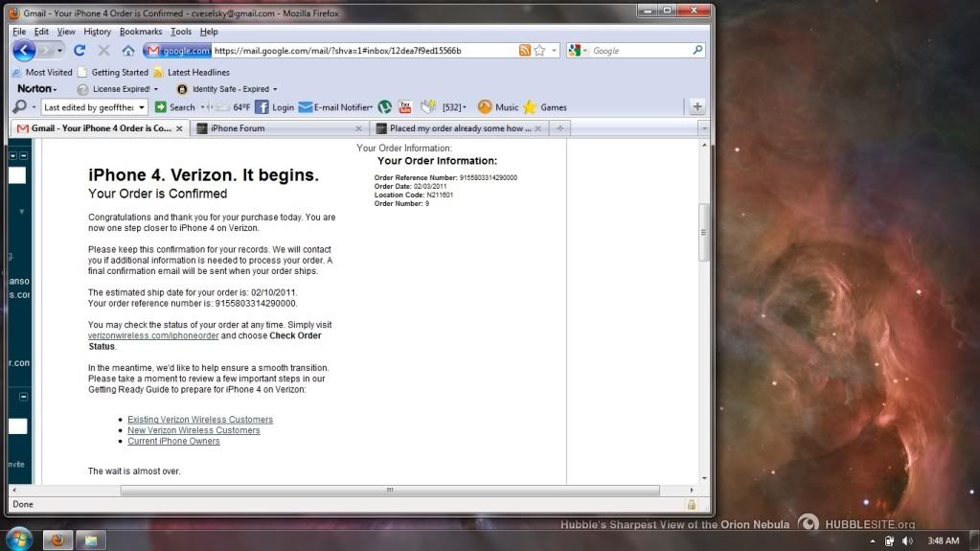Open the list all tabs dropdown
Screen dimensions: 980x551
click(704, 128)
